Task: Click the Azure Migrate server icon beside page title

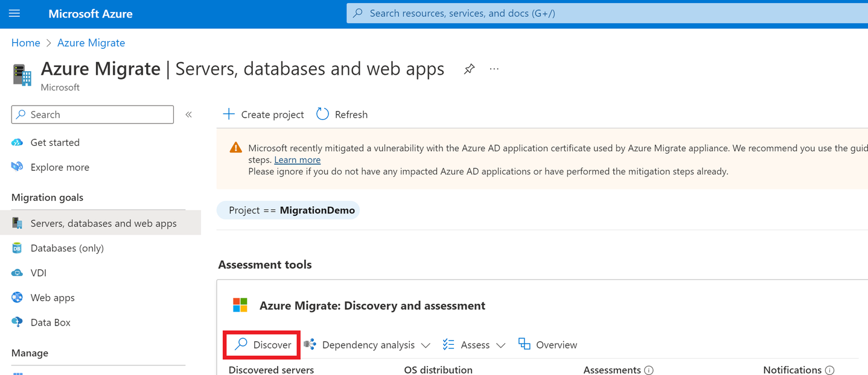Action: 22,75
